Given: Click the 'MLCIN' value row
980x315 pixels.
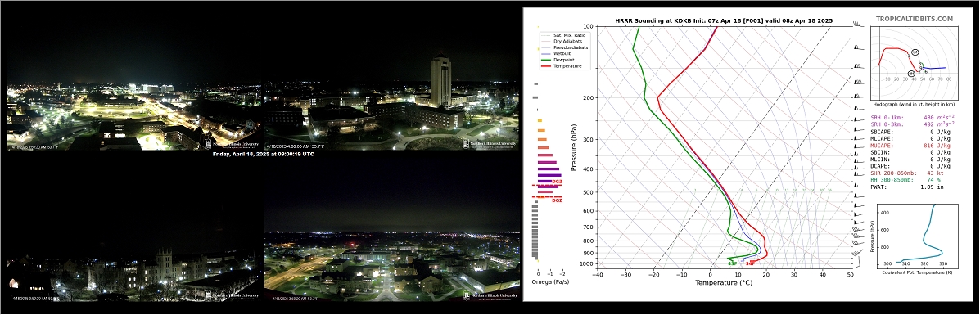Looking at the screenshot, I should 910,160.
